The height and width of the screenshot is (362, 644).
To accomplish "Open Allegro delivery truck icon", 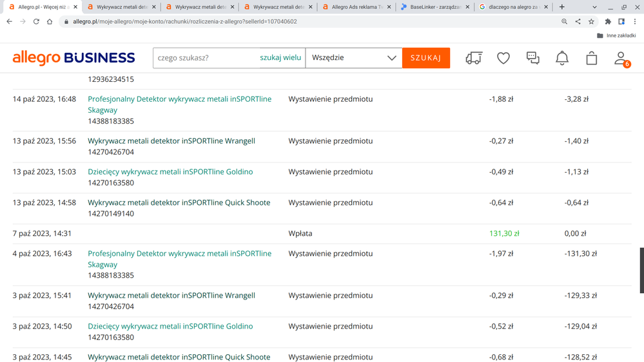I will (474, 58).
